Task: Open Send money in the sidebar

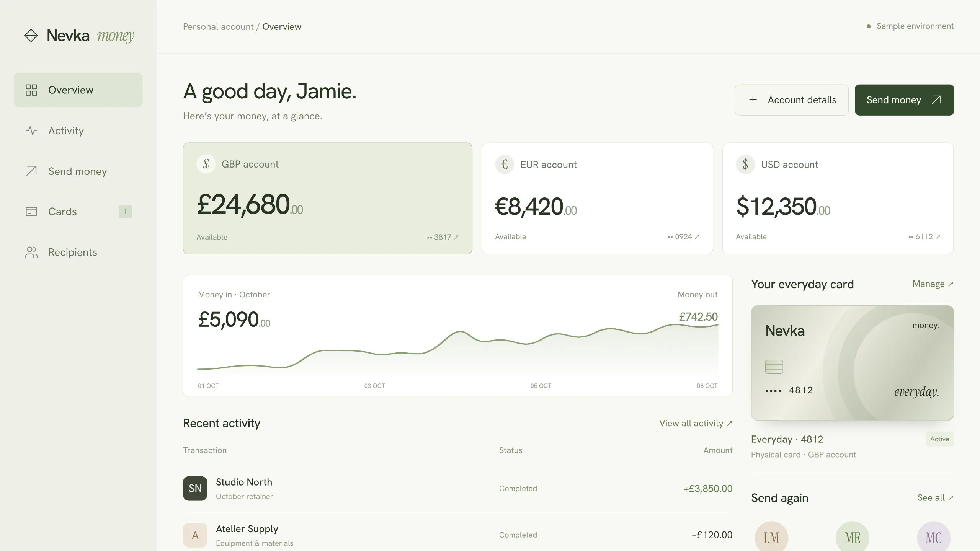Action: (78, 171)
